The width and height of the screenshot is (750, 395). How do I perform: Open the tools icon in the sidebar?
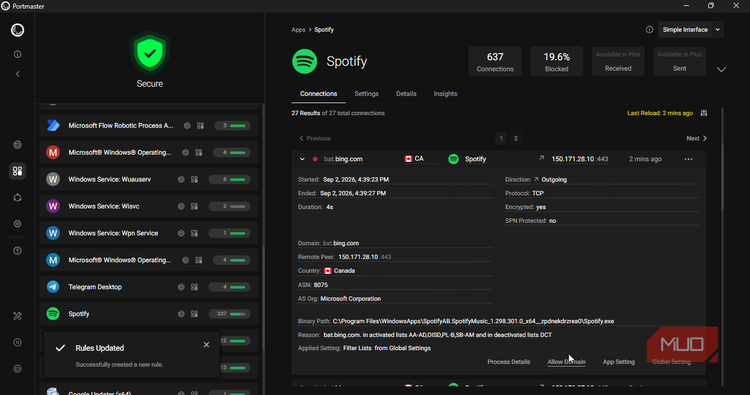point(18,316)
